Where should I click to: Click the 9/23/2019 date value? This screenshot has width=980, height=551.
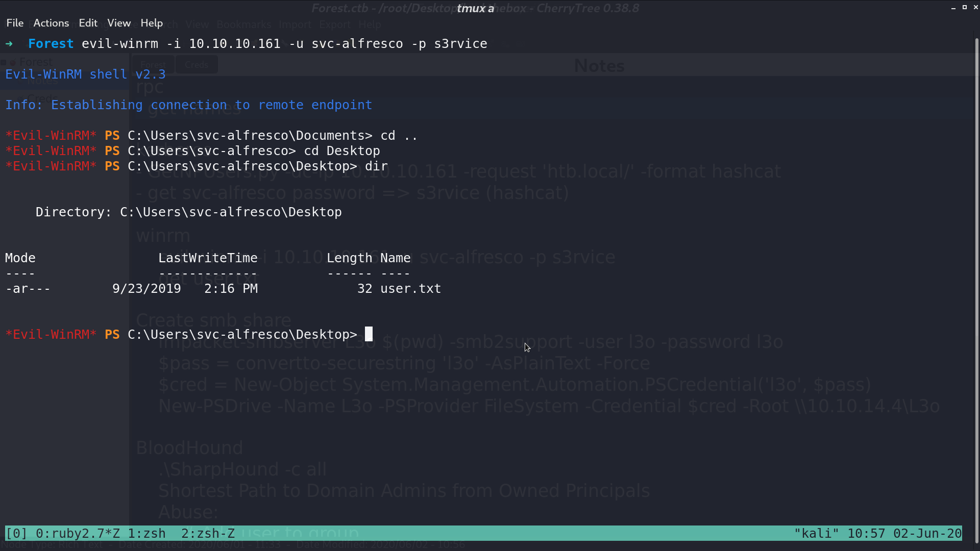[x=146, y=289]
